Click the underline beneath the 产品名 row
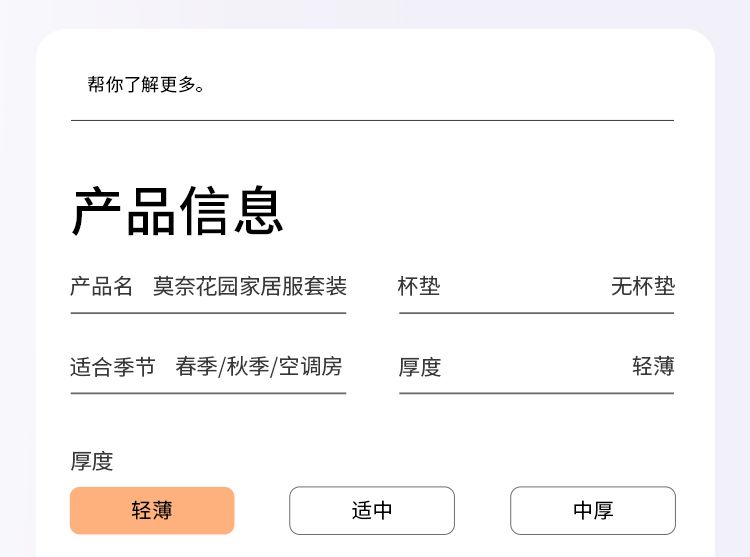This screenshot has height=557, width=750. [x=208, y=313]
